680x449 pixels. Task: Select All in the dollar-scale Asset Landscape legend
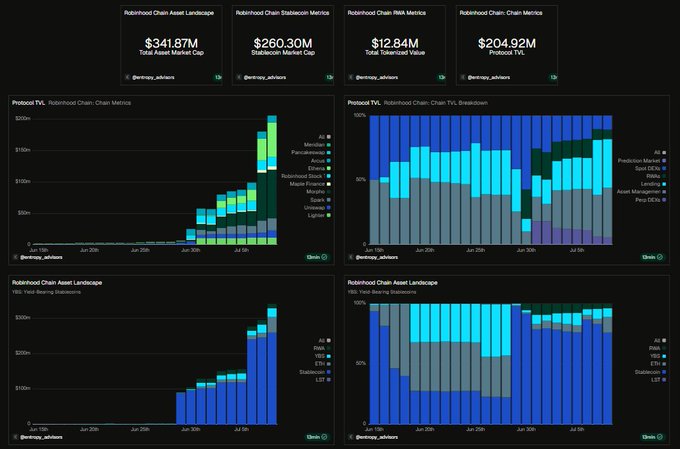click(324, 341)
